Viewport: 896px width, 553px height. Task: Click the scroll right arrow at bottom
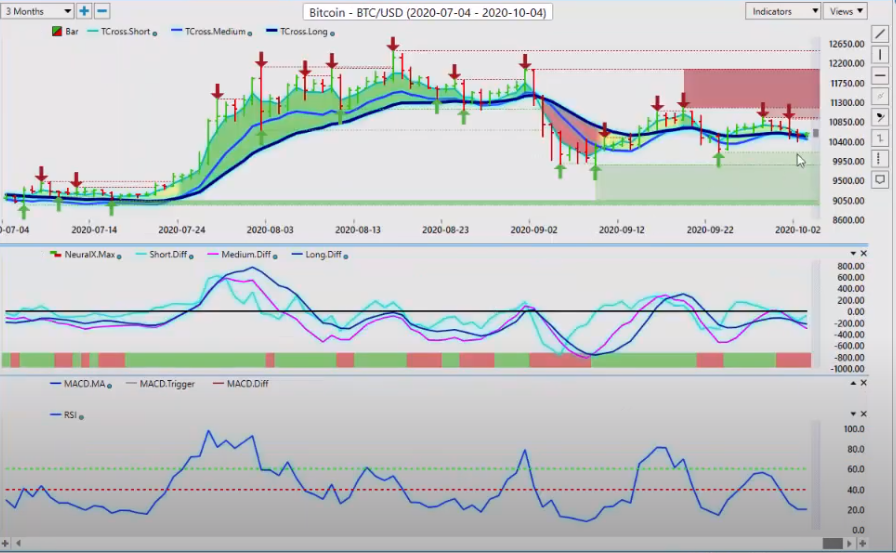(850, 543)
